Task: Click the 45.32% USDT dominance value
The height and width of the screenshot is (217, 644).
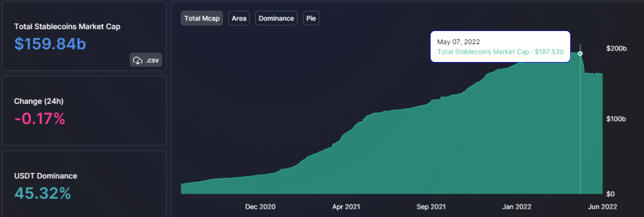Action: click(x=43, y=193)
